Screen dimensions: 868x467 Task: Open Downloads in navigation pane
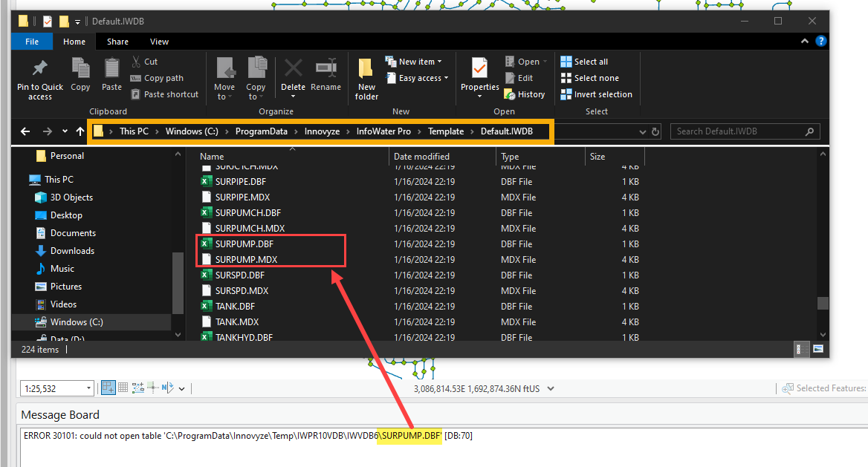72,251
